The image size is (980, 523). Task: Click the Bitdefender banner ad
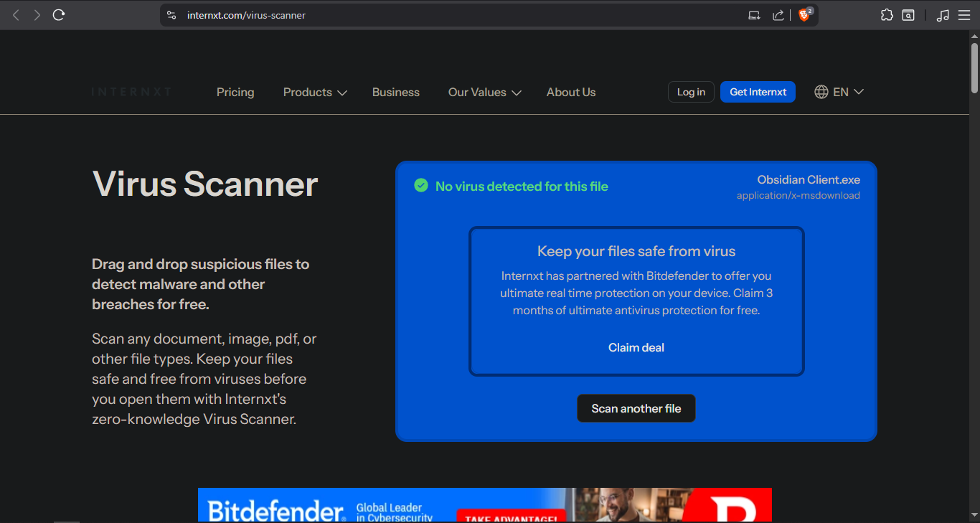click(x=485, y=505)
